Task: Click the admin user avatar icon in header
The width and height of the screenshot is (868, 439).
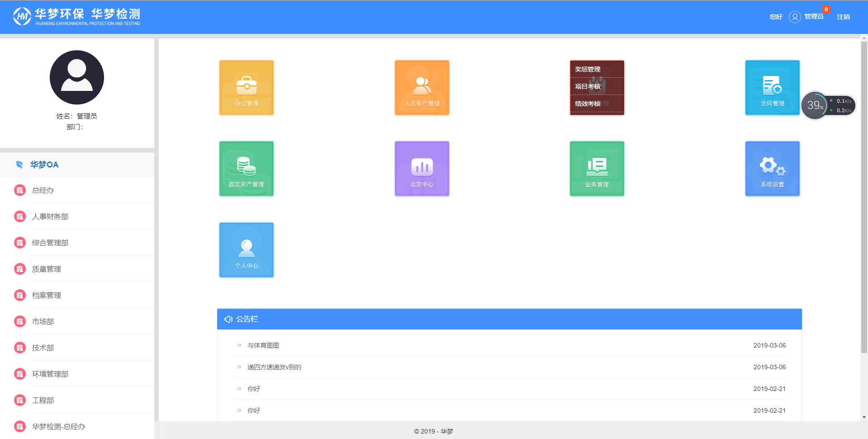Action: (795, 17)
